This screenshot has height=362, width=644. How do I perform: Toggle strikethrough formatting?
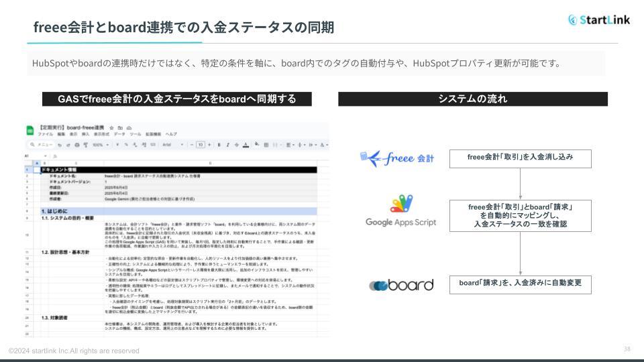[237, 145]
